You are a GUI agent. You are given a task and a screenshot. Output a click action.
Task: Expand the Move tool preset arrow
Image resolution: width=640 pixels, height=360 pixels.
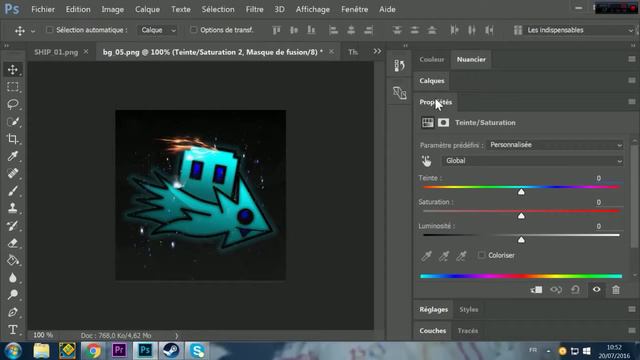tap(33, 31)
